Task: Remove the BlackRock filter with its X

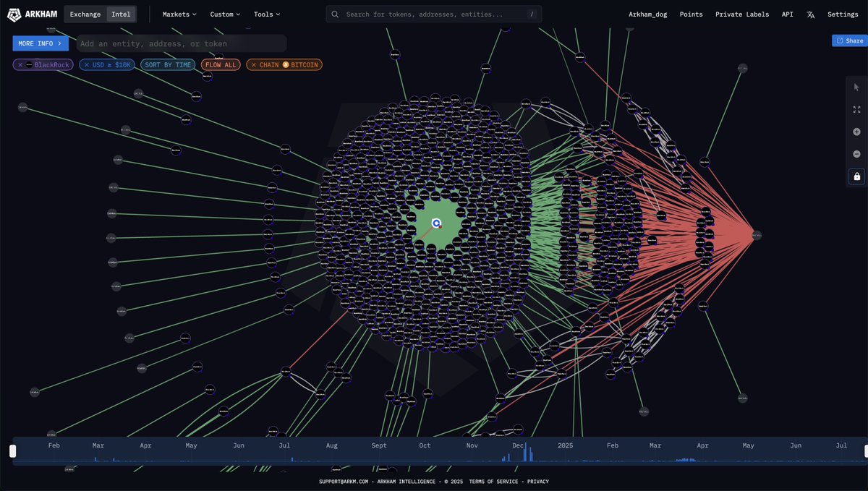Action: coord(20,65)
